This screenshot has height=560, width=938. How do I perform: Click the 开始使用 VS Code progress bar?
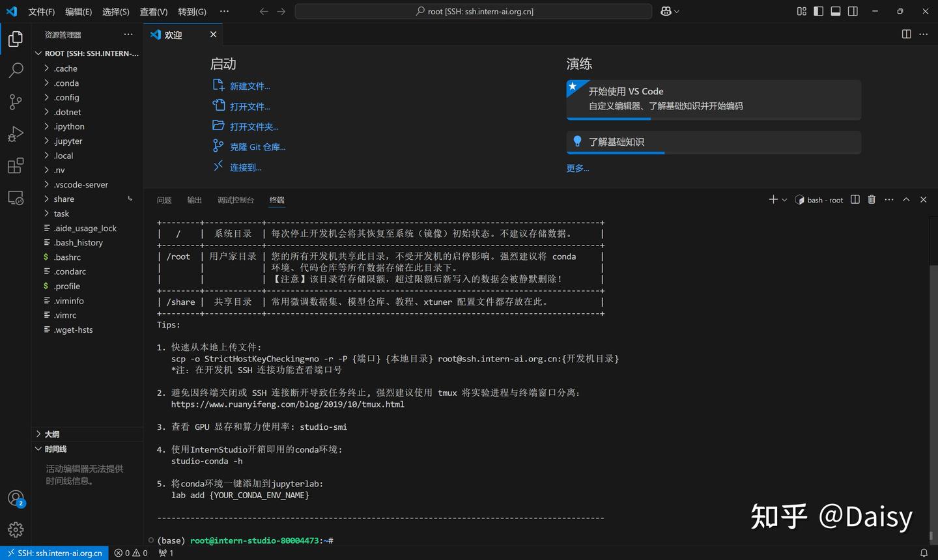click(608, 119)
